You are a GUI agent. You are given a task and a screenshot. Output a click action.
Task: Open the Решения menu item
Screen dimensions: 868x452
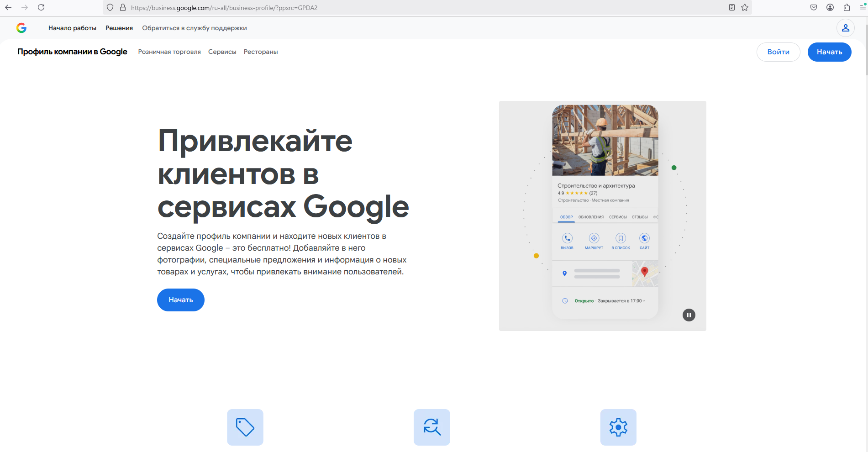(119, 28)
